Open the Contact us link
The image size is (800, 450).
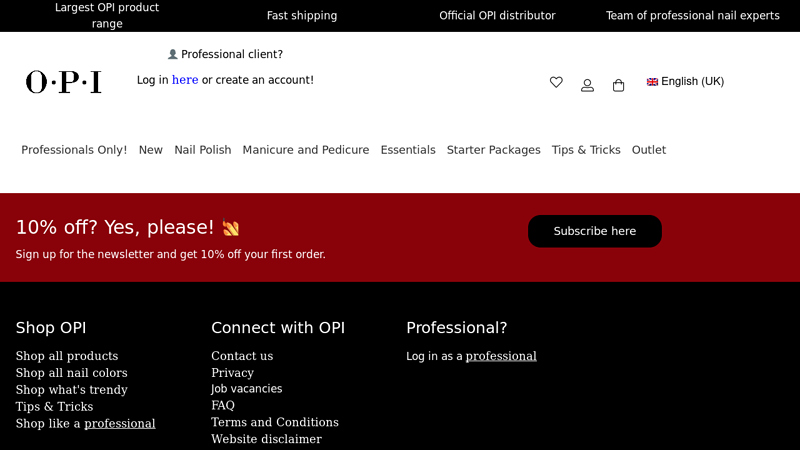[242, 356]
